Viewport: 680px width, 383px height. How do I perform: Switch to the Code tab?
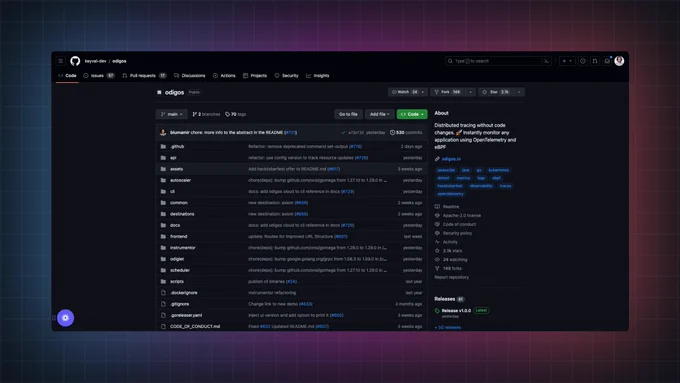(x=68, y=75)
